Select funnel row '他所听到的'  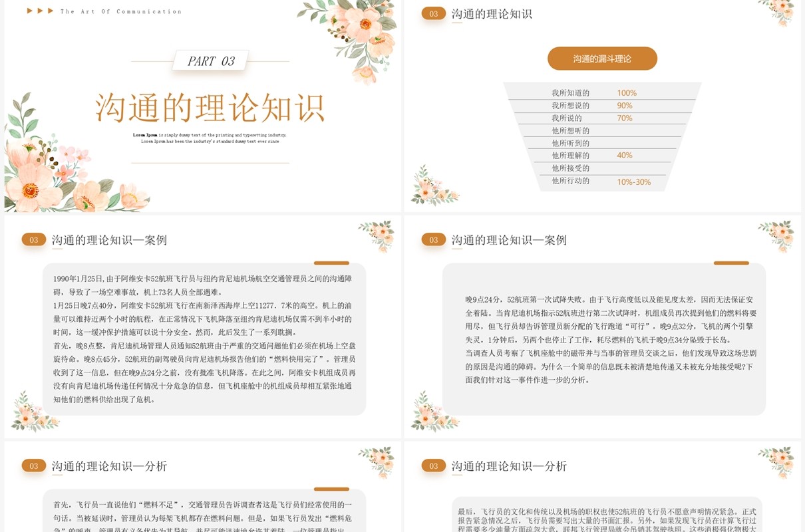click(570, 143)
